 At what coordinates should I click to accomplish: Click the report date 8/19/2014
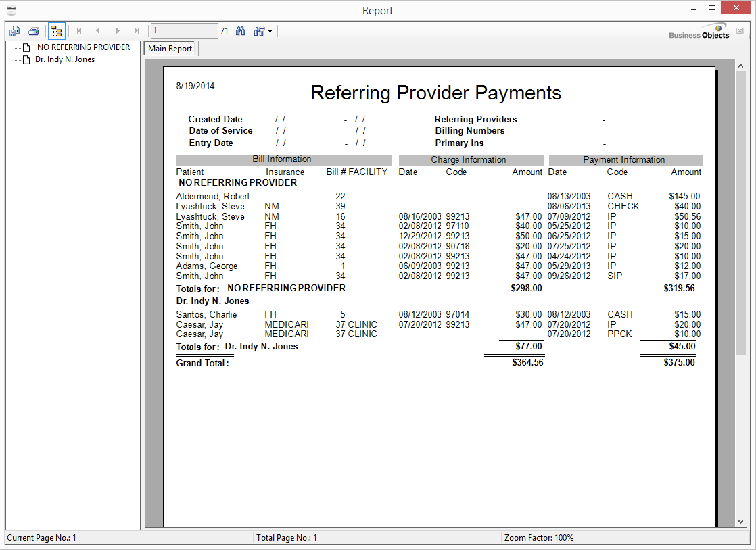[195, 86]
